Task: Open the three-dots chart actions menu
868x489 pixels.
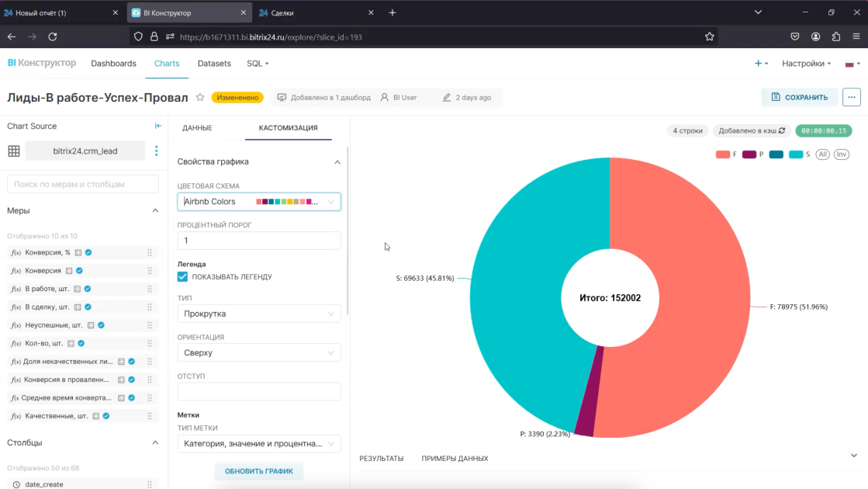Action: tap(852, 98)
